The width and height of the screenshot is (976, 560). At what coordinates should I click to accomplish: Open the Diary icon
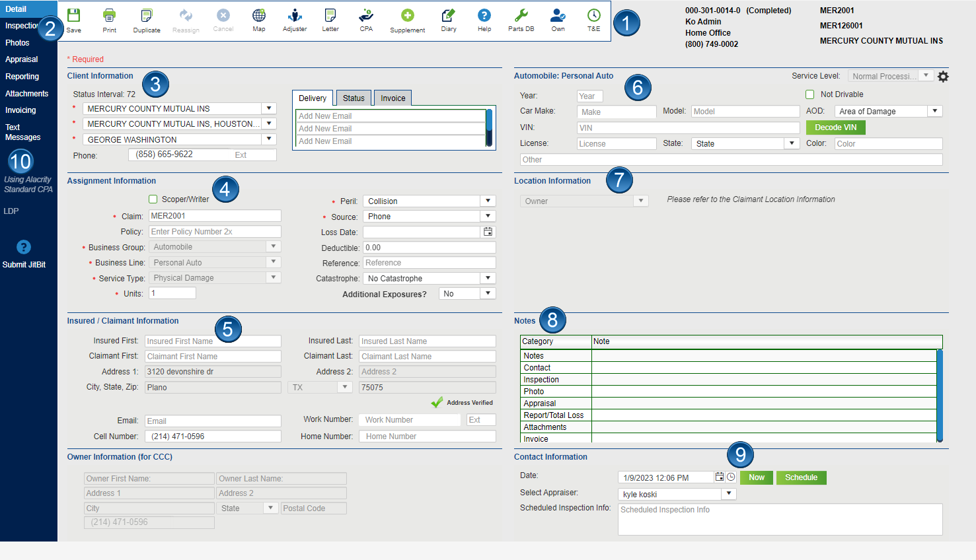[x=449, y=16]
